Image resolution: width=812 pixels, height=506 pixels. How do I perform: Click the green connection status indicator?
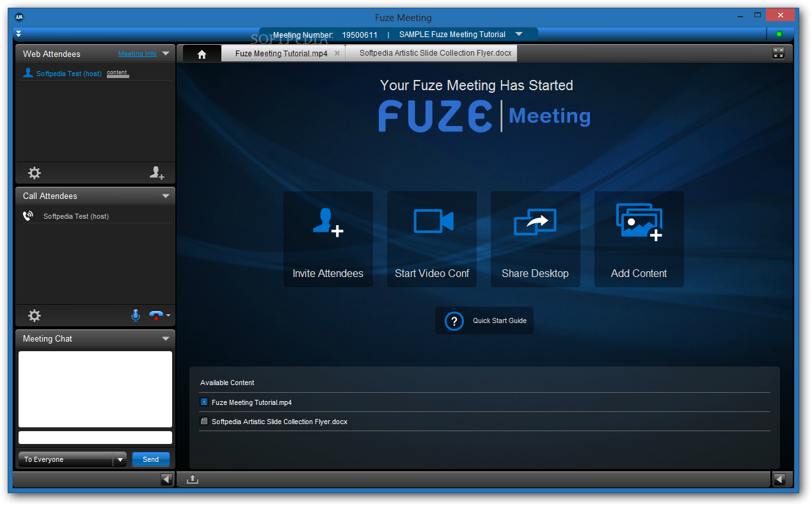pos(779,35)
